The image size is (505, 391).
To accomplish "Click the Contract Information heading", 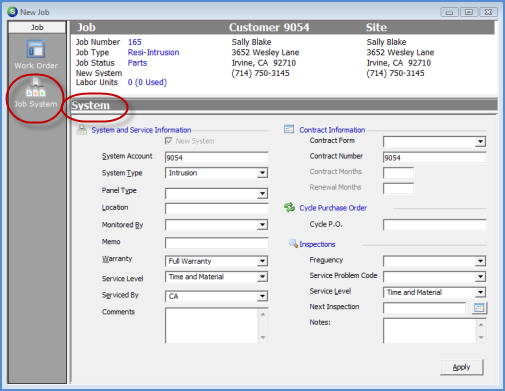I will [x=332, y=130].
